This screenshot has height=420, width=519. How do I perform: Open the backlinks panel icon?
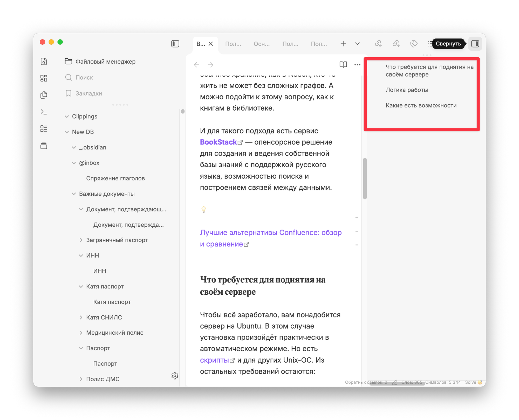pos(378,44)
